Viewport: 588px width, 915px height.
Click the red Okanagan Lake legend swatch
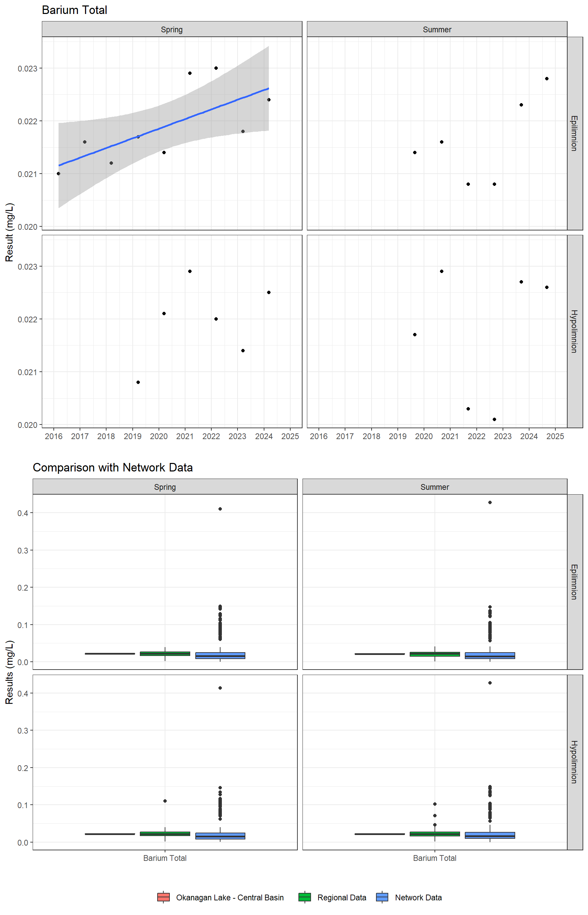pos(163,897)
